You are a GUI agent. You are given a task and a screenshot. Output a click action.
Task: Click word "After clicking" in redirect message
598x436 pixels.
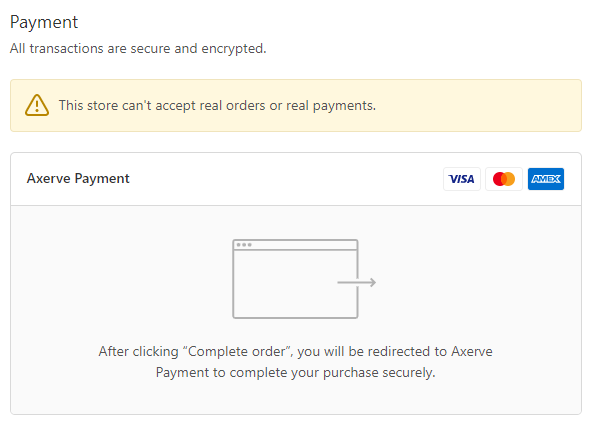[x=138, y=351]
